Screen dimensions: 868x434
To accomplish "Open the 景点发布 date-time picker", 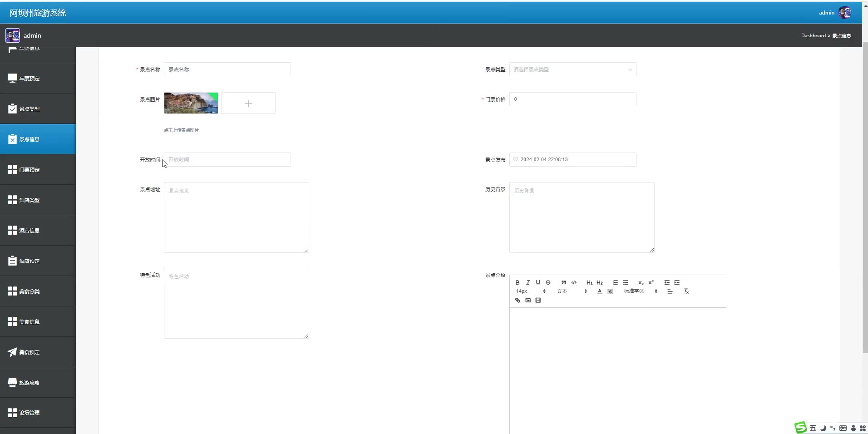I will [572, 160].
